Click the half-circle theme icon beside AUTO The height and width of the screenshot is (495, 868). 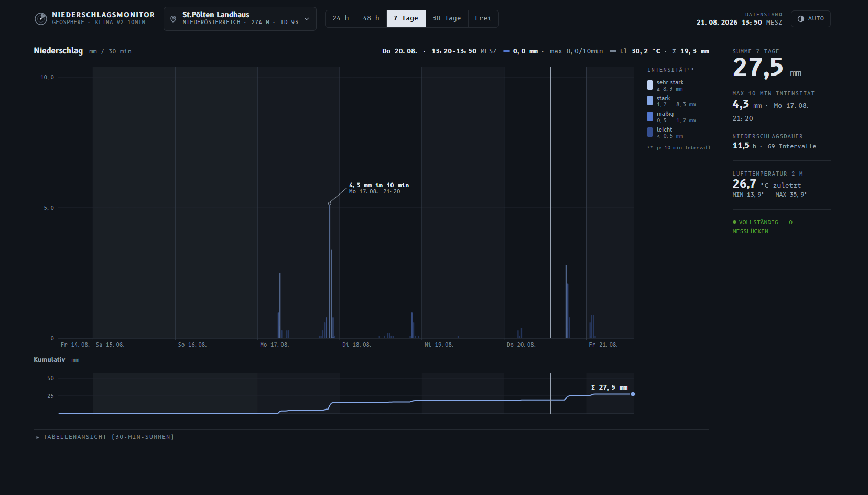801,19
